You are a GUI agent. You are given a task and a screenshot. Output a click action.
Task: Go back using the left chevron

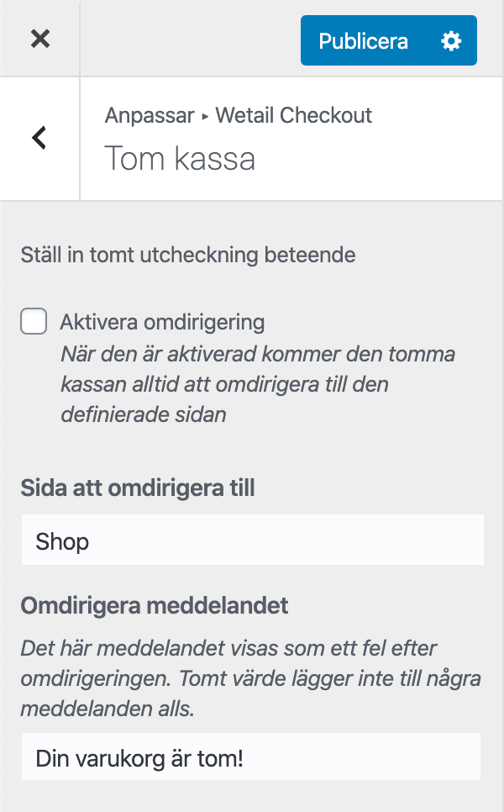click(x=39, y=138)
